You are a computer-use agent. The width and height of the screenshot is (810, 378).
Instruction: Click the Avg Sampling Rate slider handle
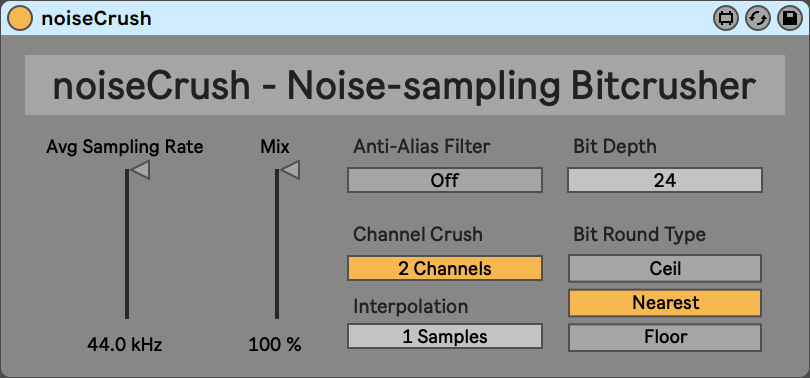tap(139, 170)
